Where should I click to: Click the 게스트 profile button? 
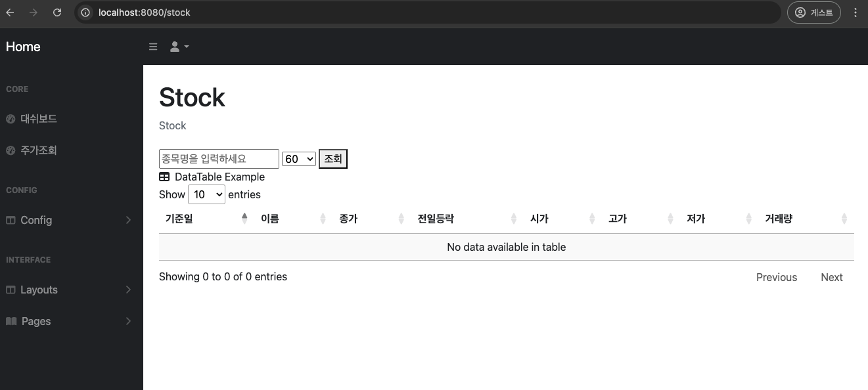813,12
